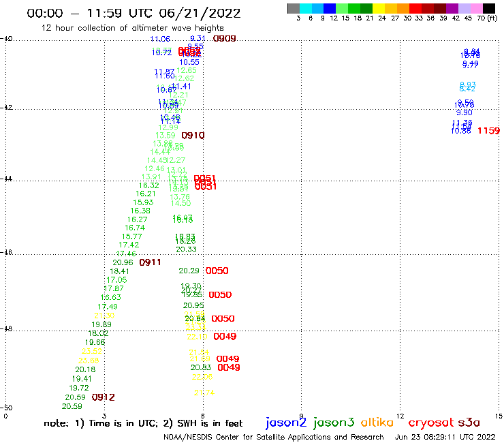
Task: Click the 19.89 wave height value
Action: point(101,324)
